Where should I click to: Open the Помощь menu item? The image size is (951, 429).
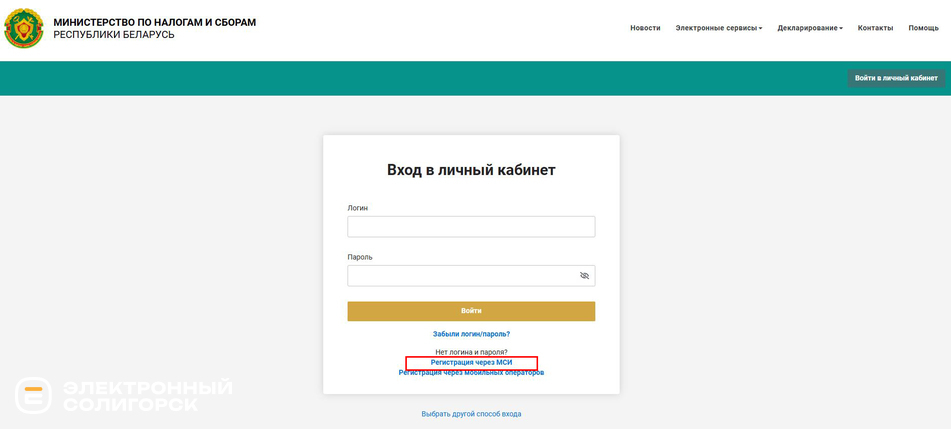tap(923, 28)
